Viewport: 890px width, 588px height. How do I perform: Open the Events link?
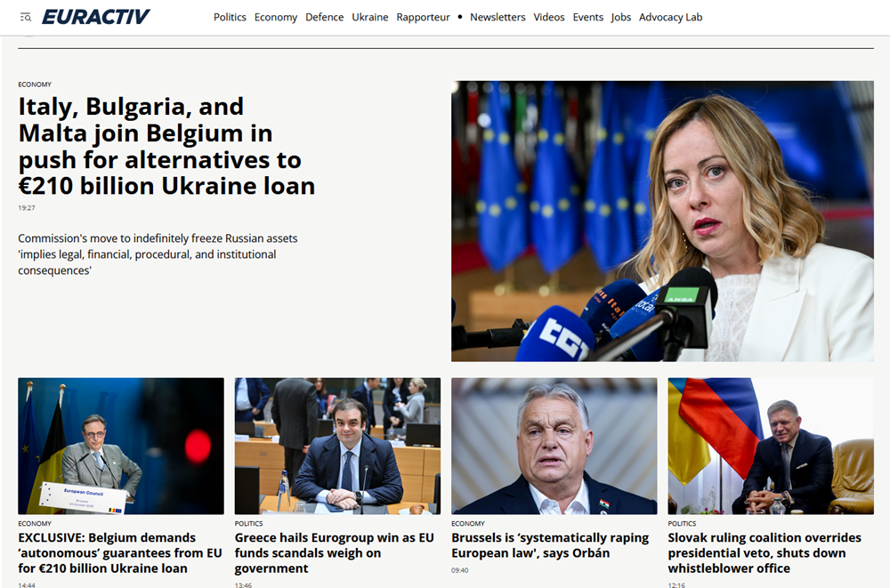(588, 17)
